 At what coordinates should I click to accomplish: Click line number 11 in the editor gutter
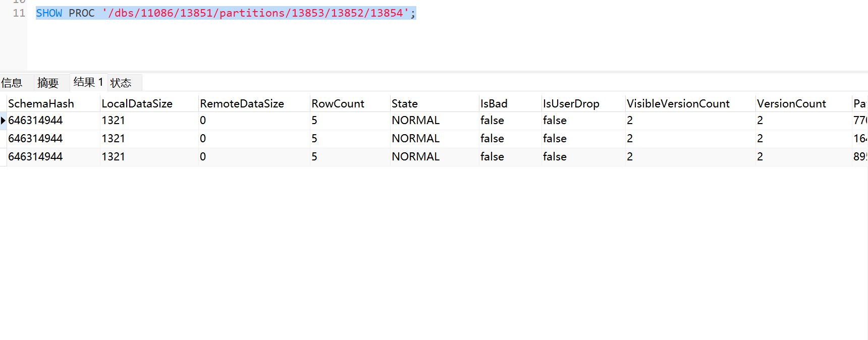pyautogui.click(x=19, y=13)
